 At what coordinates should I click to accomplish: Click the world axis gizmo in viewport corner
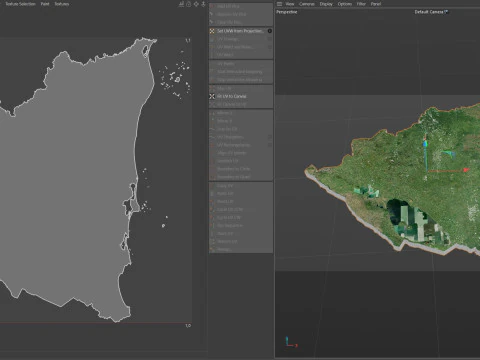tap(291, 342)
